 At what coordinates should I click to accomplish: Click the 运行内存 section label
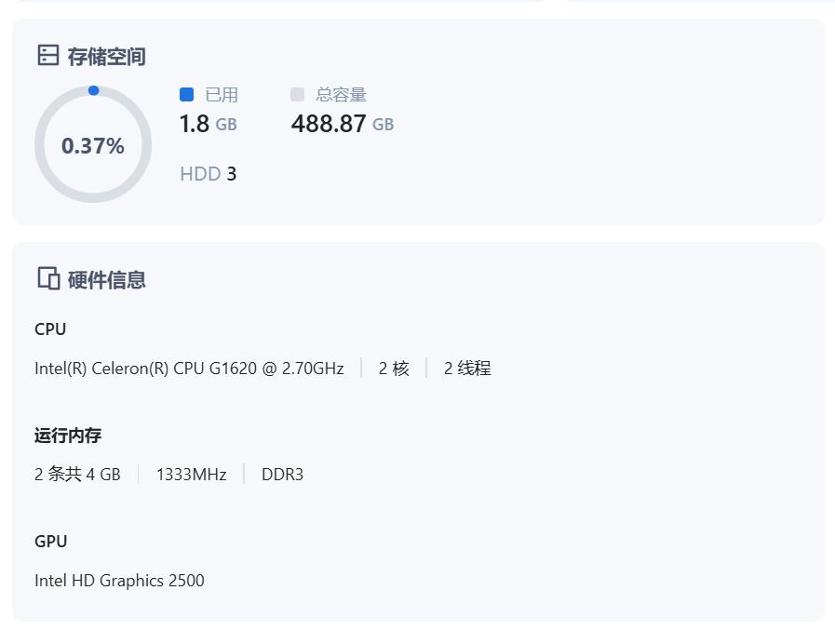(x=68, y=435)
